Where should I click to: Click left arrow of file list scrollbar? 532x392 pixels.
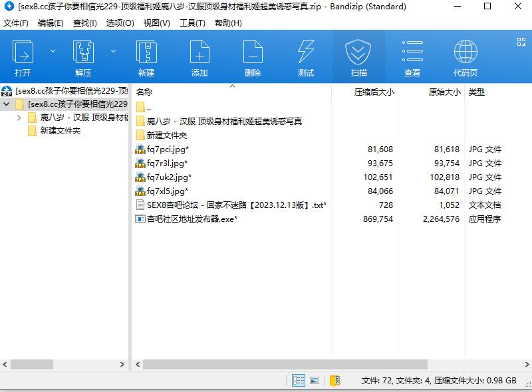coord(138,365)
